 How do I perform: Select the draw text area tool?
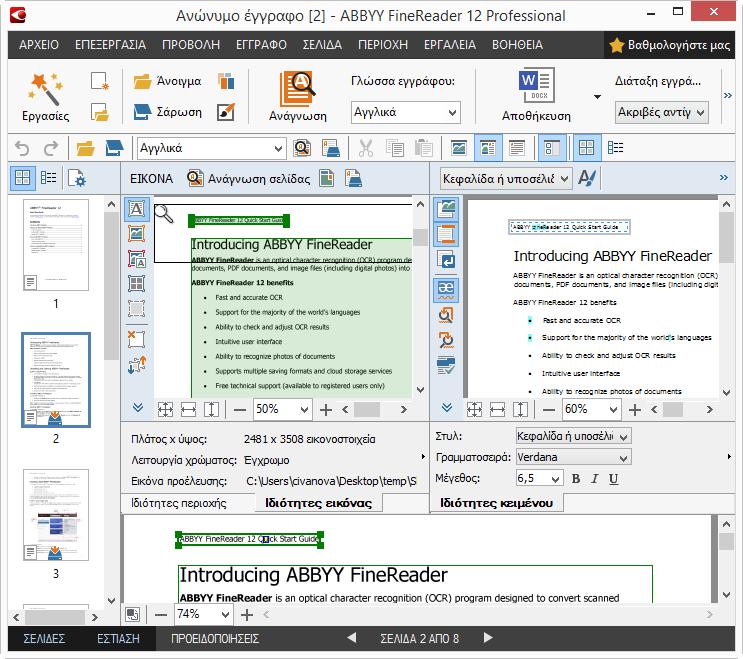click(136, 209)
